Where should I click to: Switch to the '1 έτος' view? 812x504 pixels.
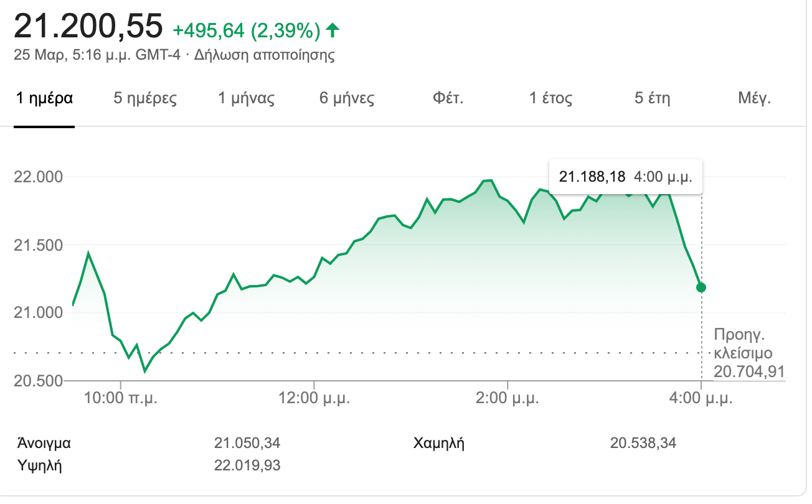coord(550,98)
